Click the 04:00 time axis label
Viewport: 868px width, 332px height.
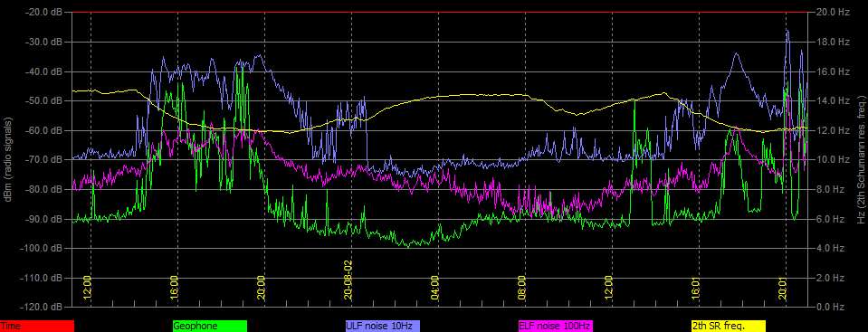point(434,287)
